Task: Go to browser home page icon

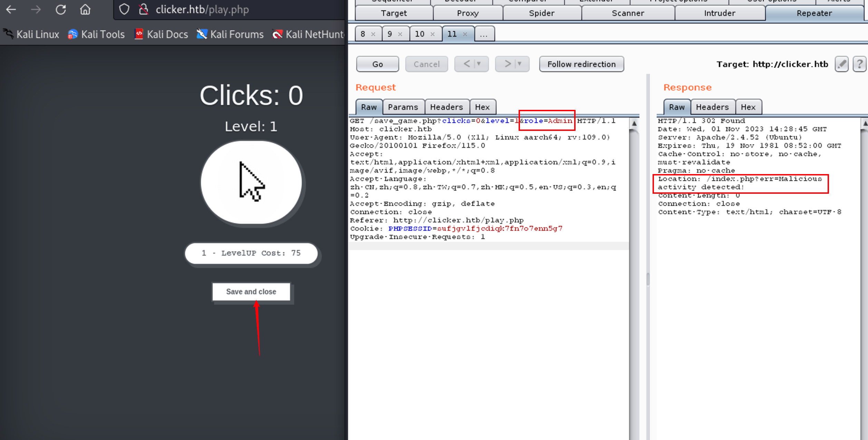Action: pos(85,10)
